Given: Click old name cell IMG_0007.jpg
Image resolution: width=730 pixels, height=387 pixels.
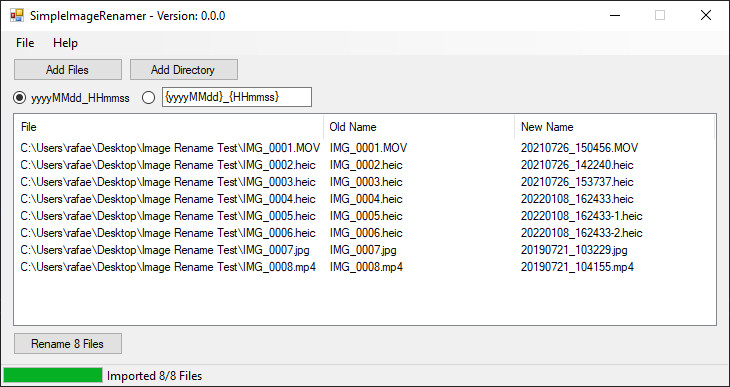Looking at the screenshot, I should tap(364, 250).
